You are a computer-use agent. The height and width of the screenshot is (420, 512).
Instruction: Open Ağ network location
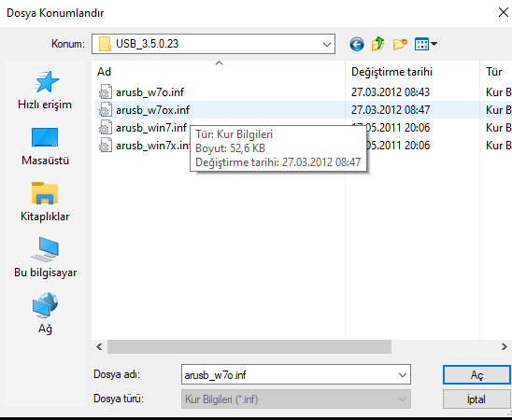tap(45, 314)
